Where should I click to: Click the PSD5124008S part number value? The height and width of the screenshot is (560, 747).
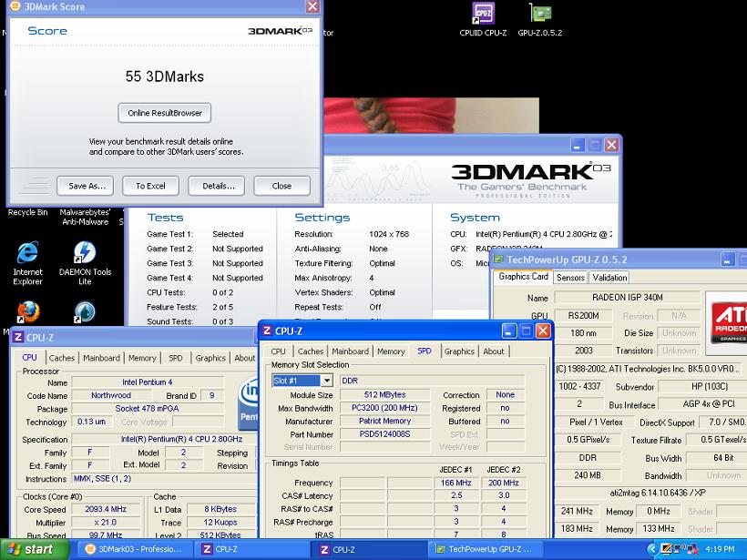(384, 433)
